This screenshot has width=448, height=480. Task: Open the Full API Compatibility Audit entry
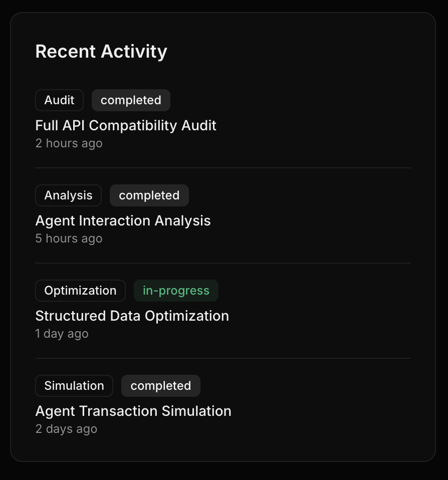click(x=125, y=125)
